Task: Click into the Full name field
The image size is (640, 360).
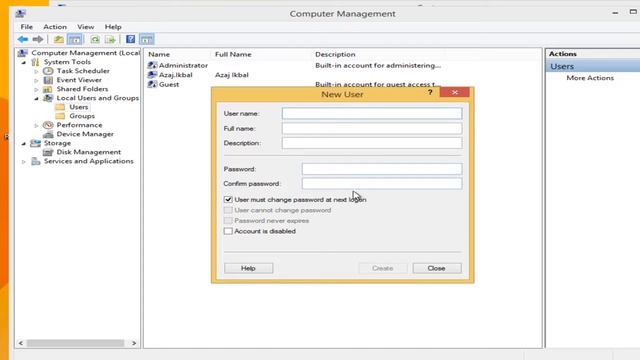Action: (x=372, y=128)
